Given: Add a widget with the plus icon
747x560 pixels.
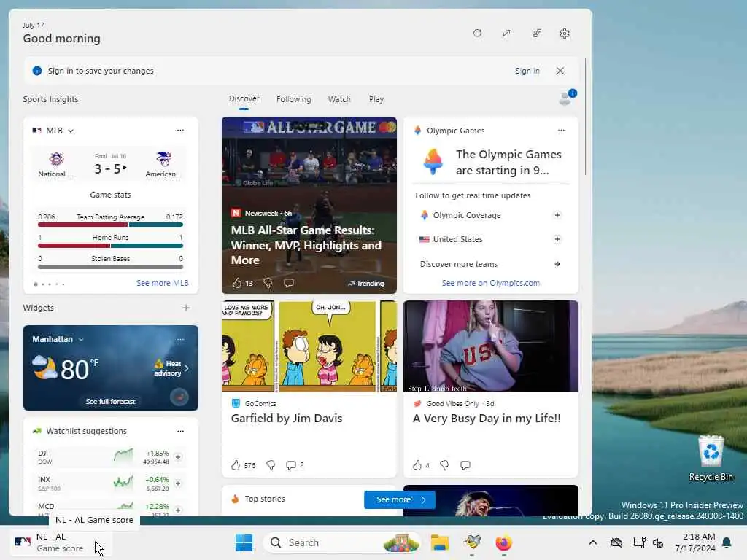Looking at the screenshot, I should (186, 308).
